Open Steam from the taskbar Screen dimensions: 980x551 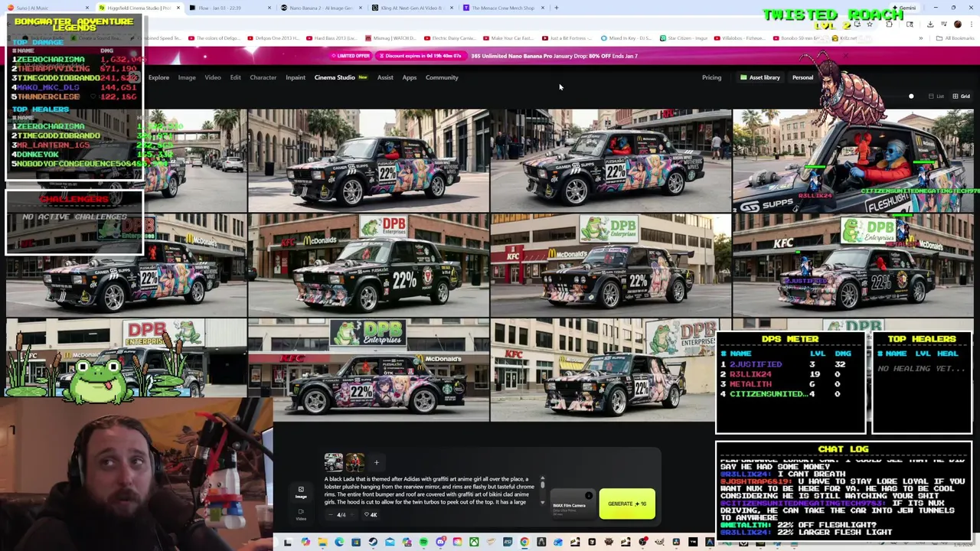(x=373, y=543)
